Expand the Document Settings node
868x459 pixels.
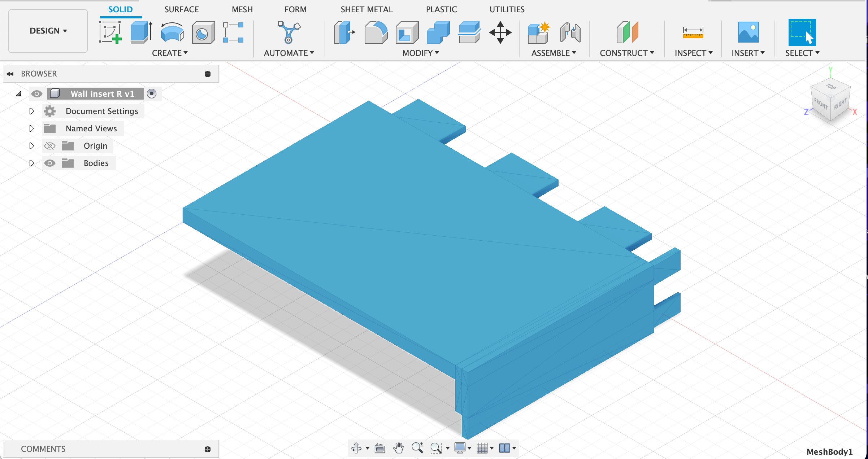click(x=31, y=111)
